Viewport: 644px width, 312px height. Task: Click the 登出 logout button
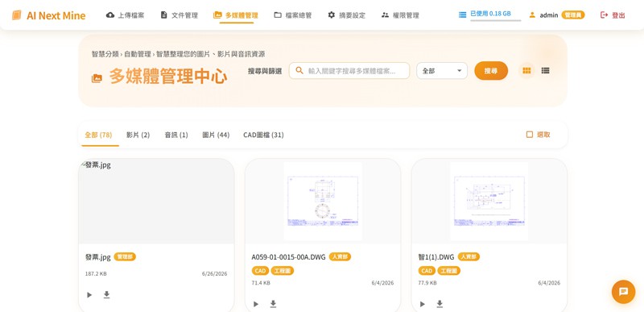coord(613,15)
